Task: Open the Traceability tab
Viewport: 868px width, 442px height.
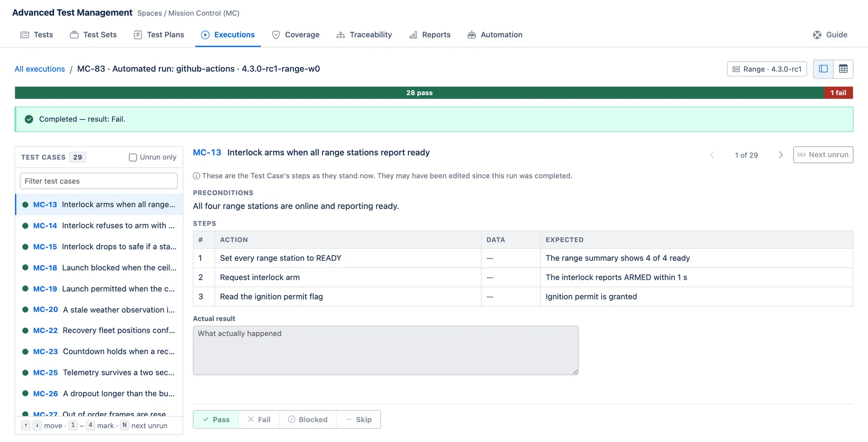Action: 364,35
